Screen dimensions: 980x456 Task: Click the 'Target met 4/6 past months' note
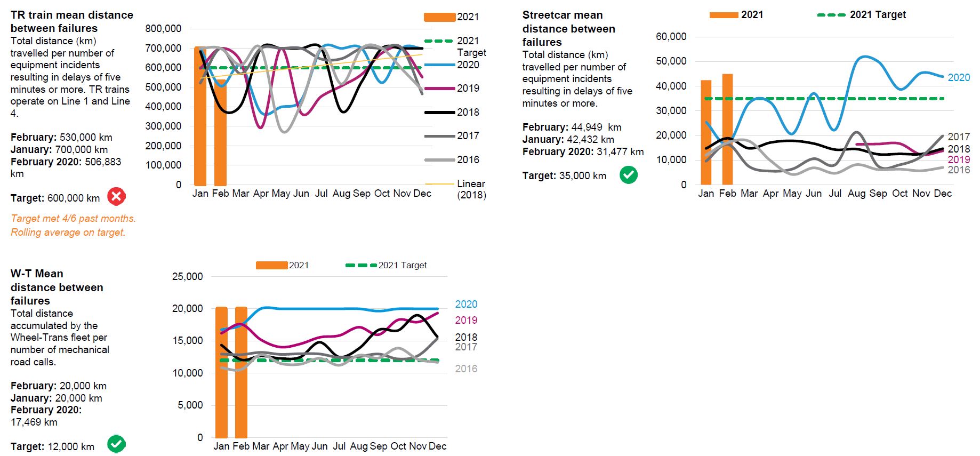coord(73,219)
